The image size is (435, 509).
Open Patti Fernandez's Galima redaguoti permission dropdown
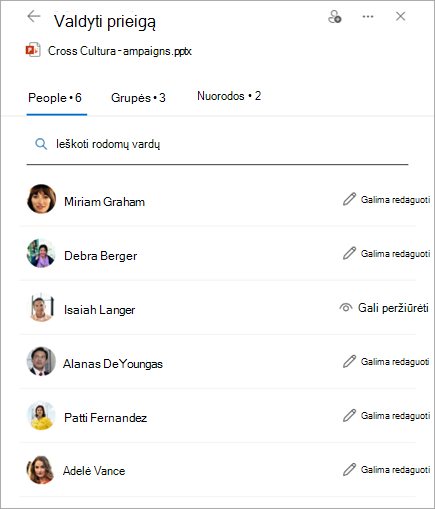coord(387,416)
